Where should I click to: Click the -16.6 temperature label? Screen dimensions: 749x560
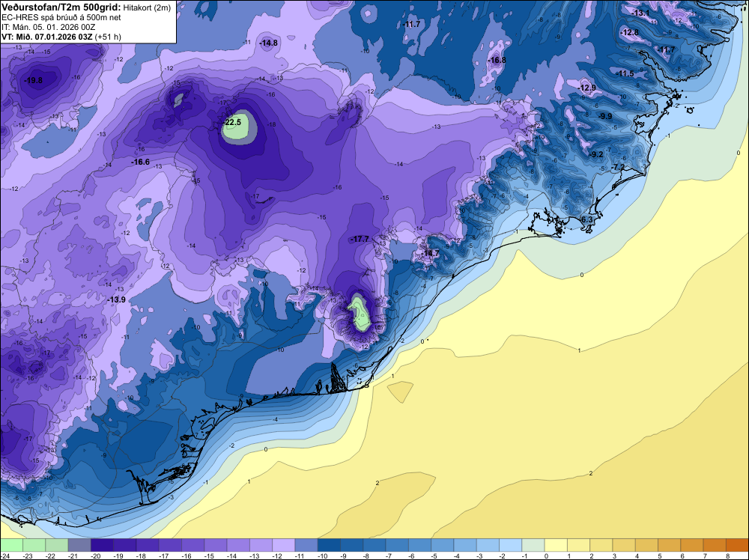coord(141,162)
